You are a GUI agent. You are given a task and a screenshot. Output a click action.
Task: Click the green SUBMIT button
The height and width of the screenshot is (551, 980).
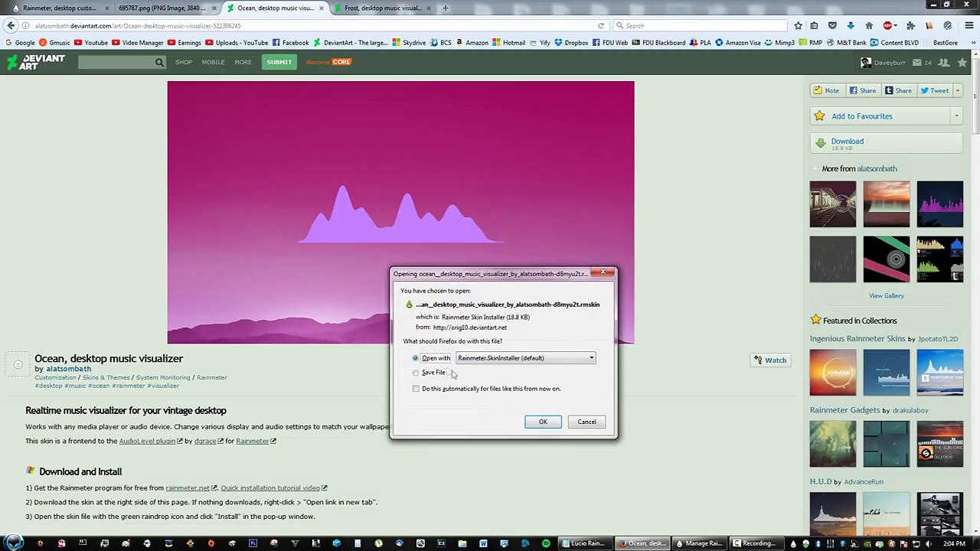coord(279,62)
